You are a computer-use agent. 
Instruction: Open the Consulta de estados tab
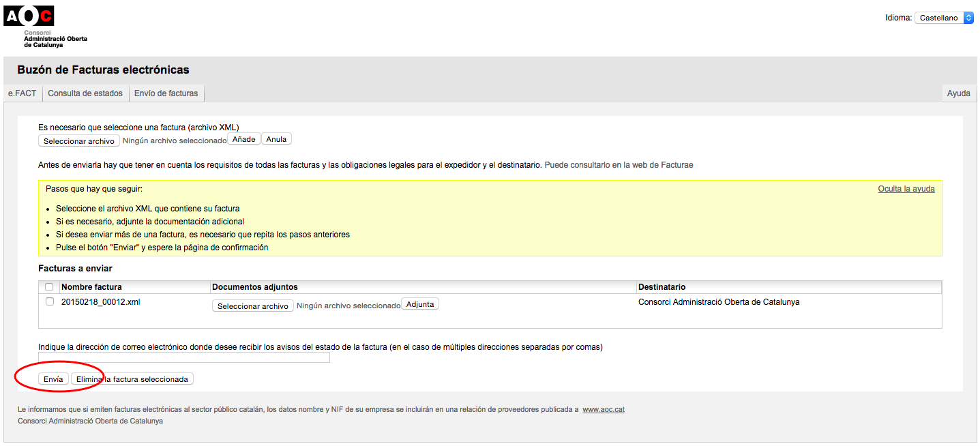point(85,93)
